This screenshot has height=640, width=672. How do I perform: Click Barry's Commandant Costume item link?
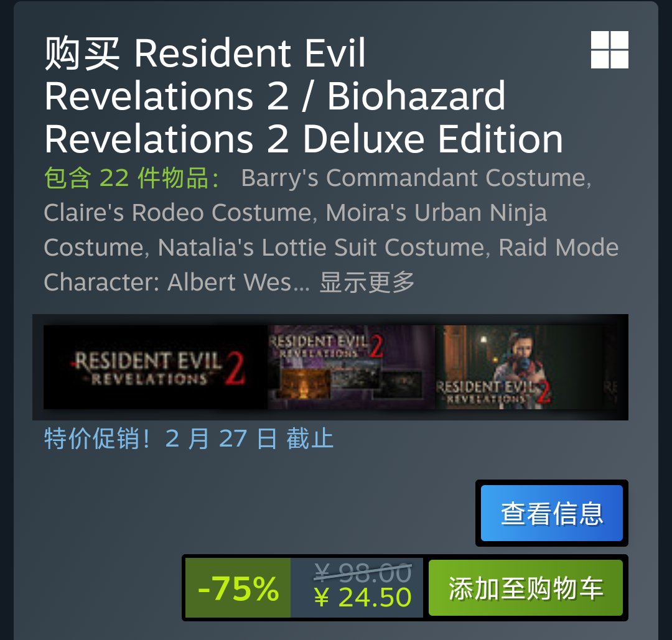[x=416, y=178]
